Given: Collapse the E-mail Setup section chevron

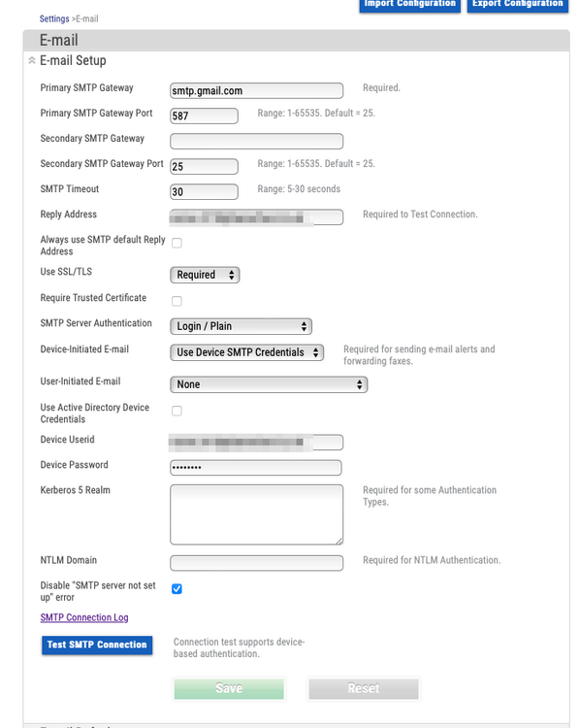Looking at the screenshot, I should [32, 61].
